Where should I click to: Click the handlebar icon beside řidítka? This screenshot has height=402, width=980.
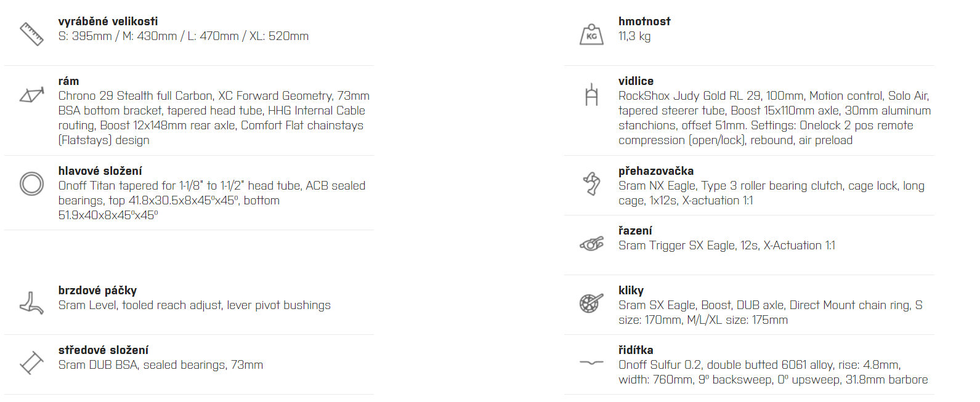[x=591, y=363]
